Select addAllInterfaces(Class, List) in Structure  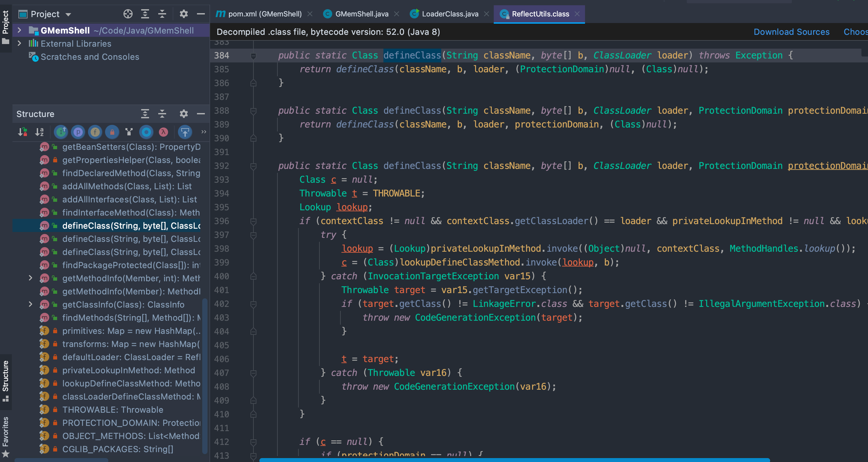(129, 199)
